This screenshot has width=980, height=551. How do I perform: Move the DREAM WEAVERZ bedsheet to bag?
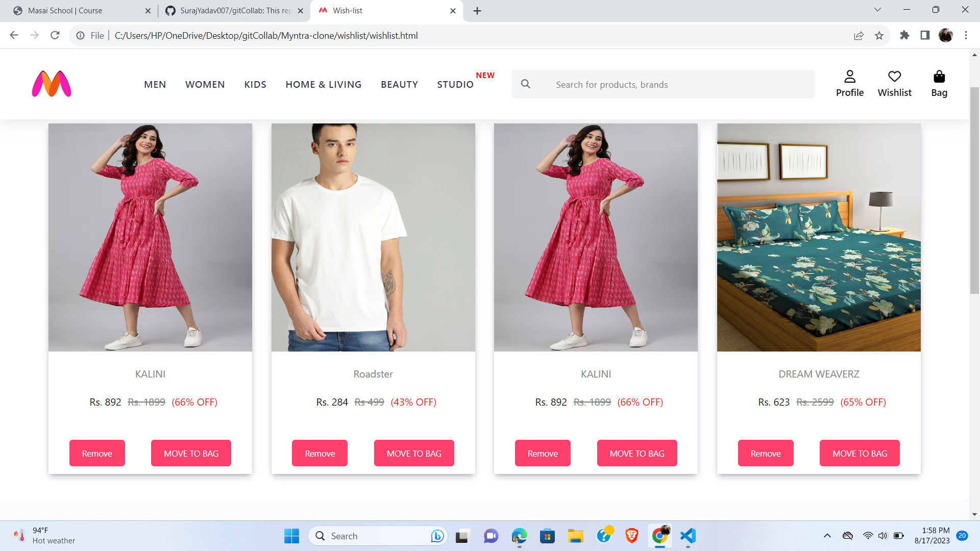coord(859,453)
